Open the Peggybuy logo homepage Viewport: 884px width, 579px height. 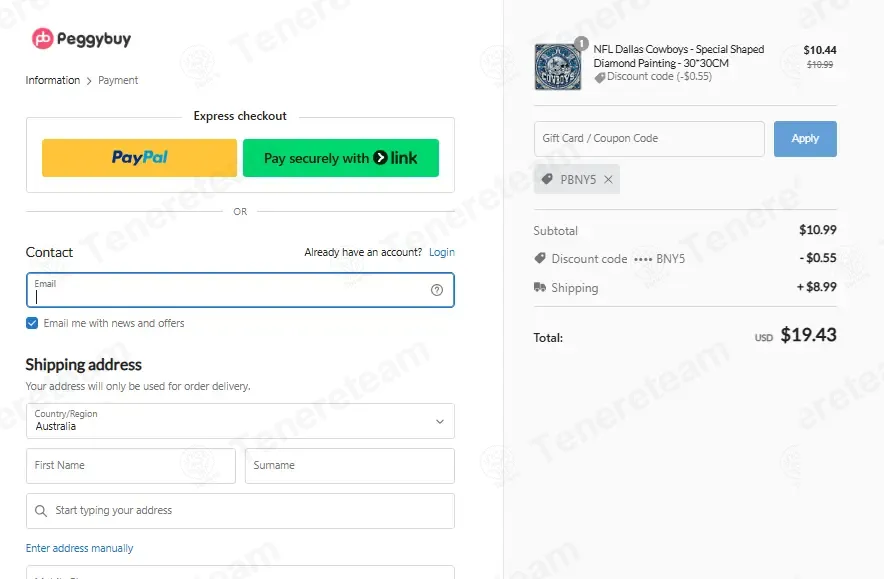[x=81, y=38]
